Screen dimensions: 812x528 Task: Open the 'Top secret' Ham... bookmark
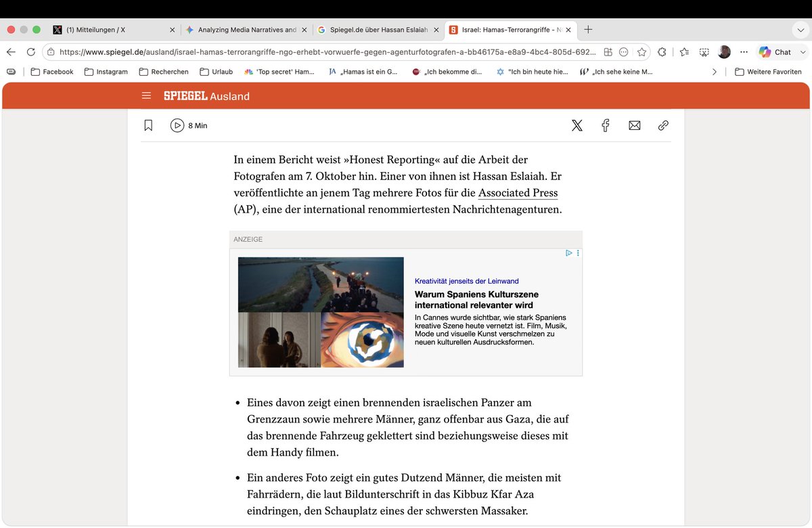[x=279, y=72]
